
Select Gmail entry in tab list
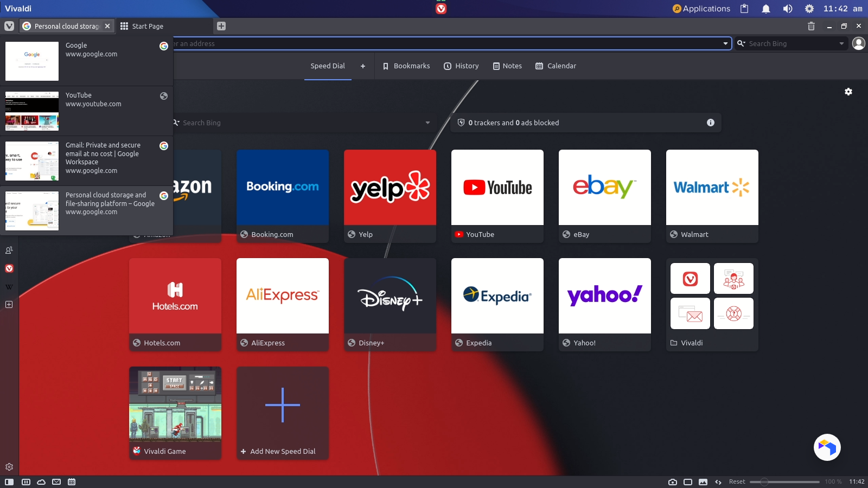87,161
